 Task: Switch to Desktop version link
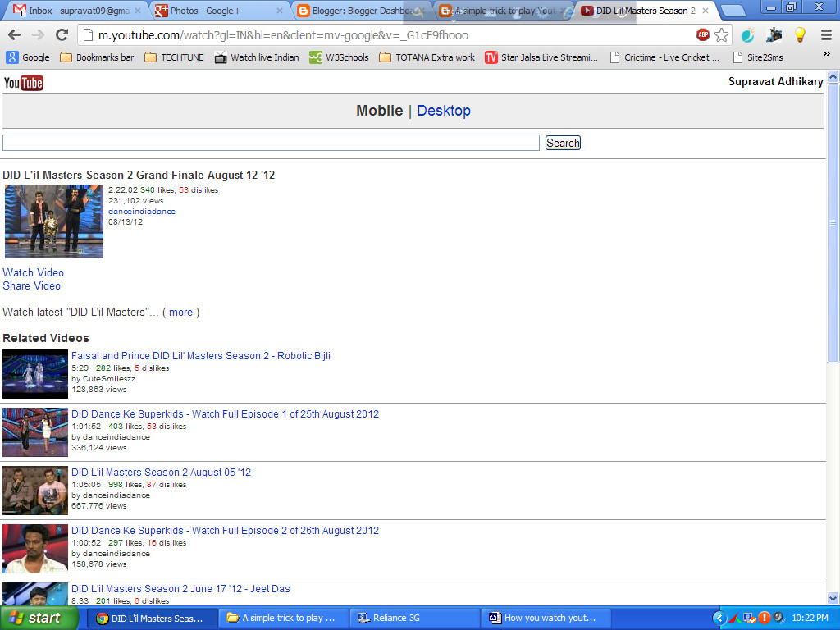click(444, 111)
